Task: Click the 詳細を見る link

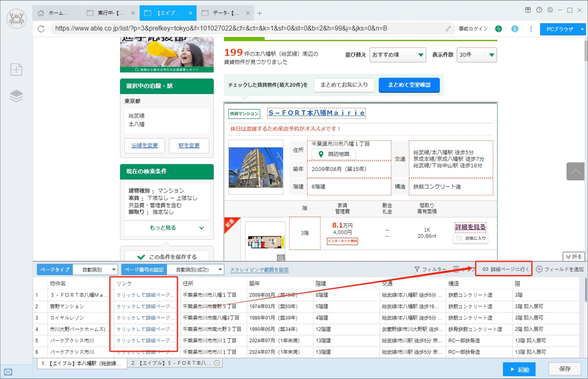Action: (x=470, y=227)
